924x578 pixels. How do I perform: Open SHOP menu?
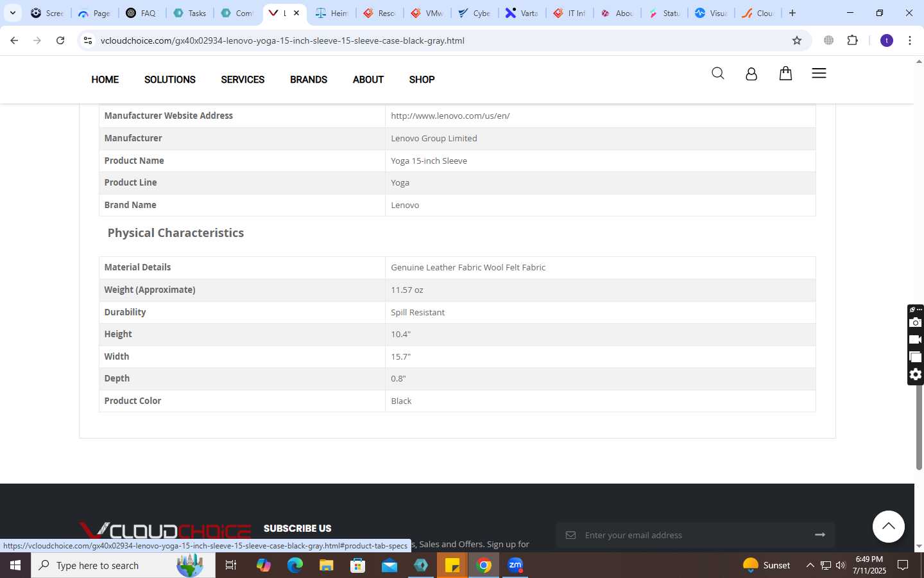click(422, 80)
